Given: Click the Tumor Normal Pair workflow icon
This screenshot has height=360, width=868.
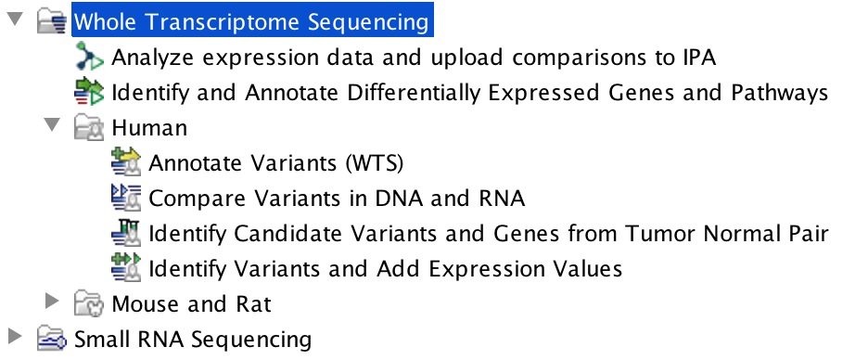Looking at the screenshot, I should pyautogui.click(x=126, y=233).
